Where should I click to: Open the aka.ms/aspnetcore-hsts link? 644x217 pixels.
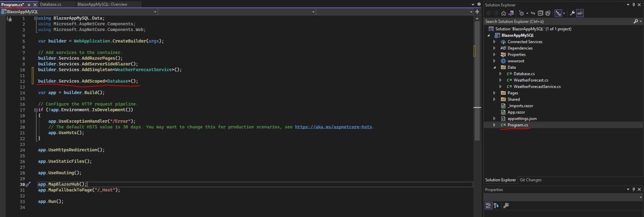(334, 127)
